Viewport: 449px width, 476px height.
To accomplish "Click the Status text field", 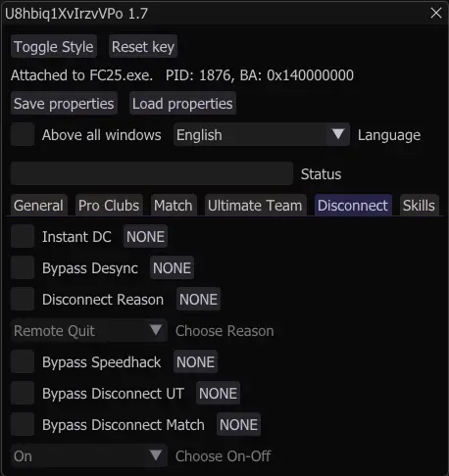I will click(152, 173).
